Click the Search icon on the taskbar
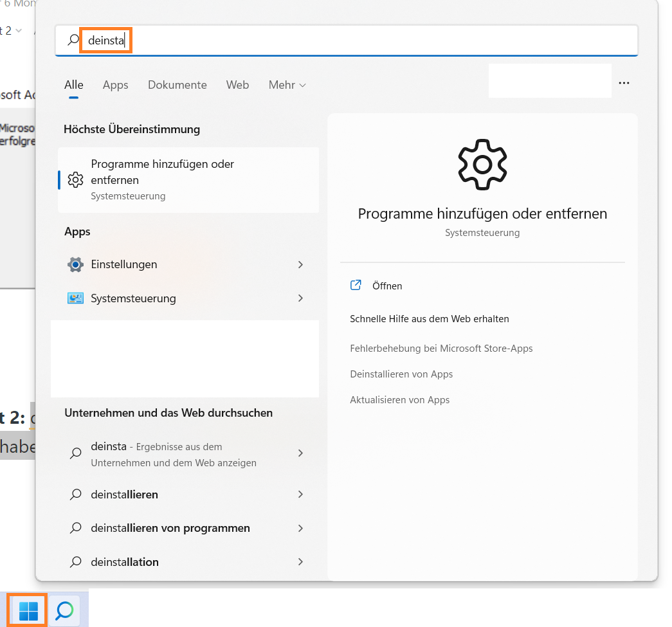Image resolution: width=672 pixels, height=627 pixels. (x=64, y=609)
